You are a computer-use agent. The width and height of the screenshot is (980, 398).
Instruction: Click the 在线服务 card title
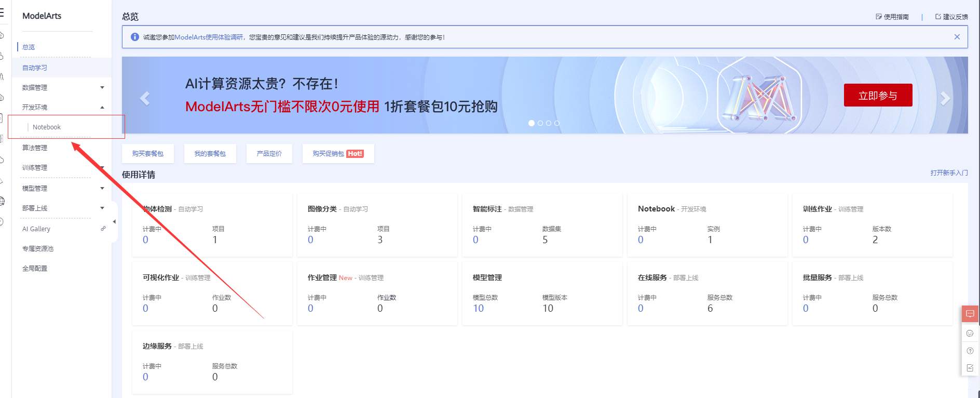tap(652, 277)
